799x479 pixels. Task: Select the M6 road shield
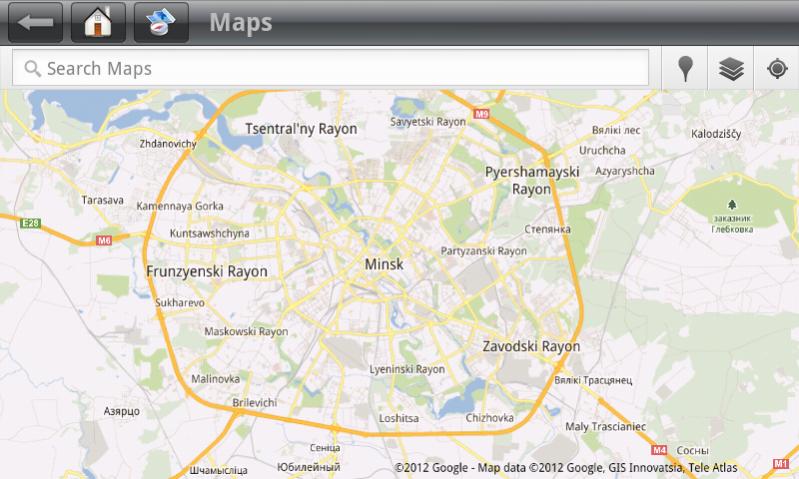point(103,241)
